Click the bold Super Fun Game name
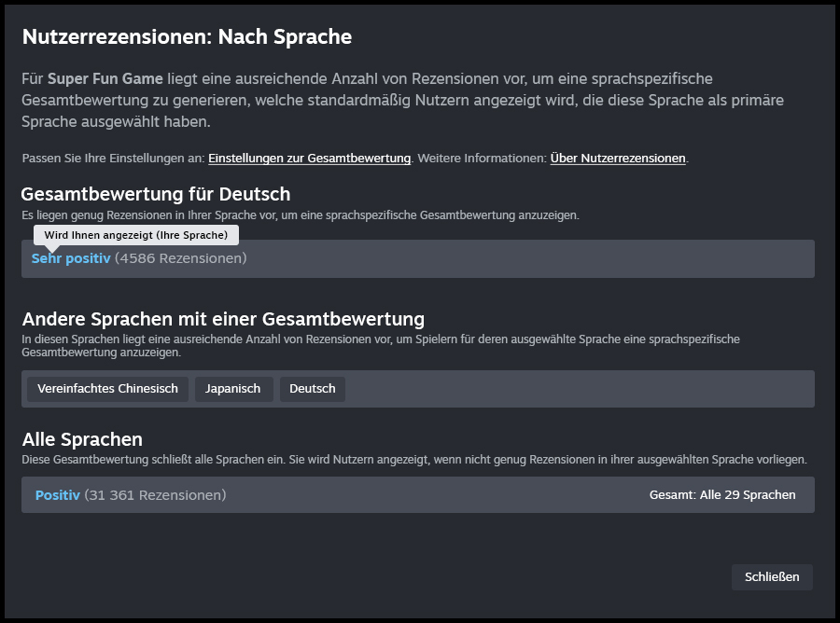This screenshot has height=623, width=840. [105, 79]
